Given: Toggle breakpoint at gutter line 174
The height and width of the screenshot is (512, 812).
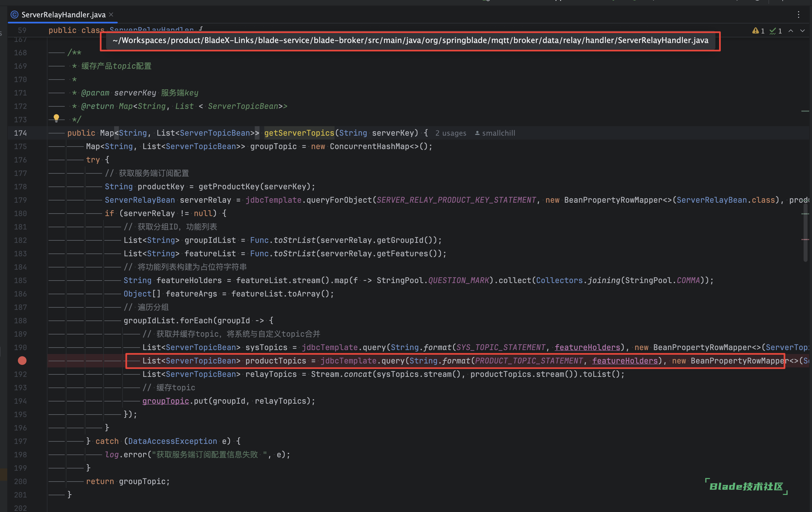Looking at the screenshot, I should pos(20,133).
